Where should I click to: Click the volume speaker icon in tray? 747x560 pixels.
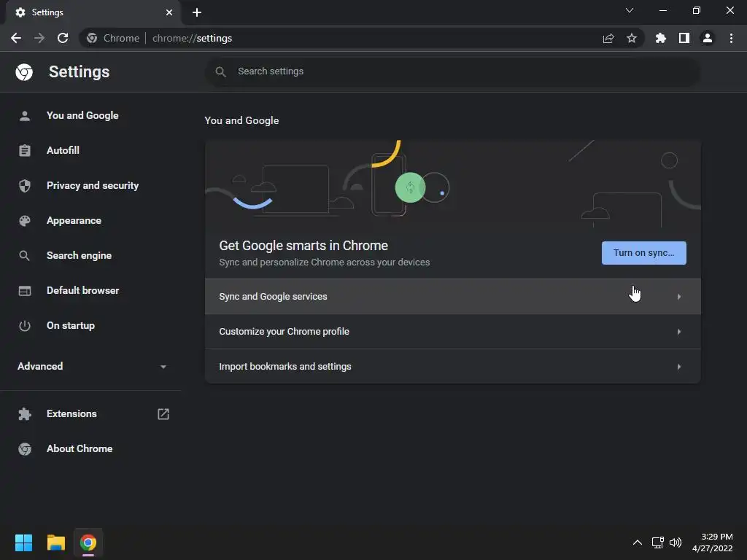[676, 542]
